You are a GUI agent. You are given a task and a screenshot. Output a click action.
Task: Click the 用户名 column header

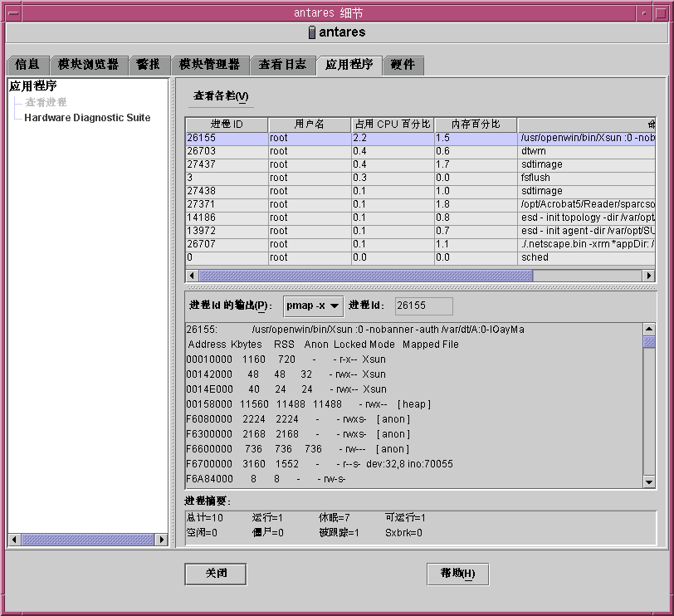310,125
